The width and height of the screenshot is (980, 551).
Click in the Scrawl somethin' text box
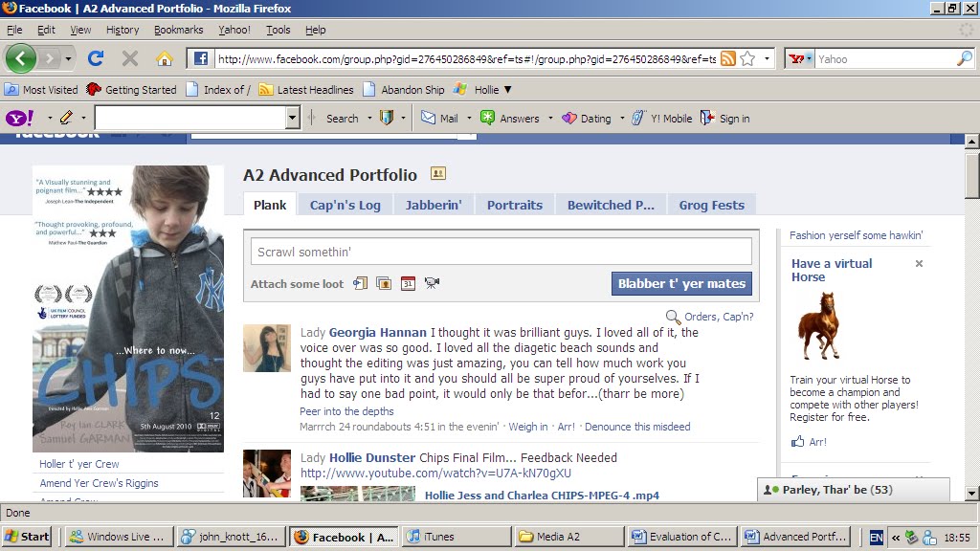[501, 252]
